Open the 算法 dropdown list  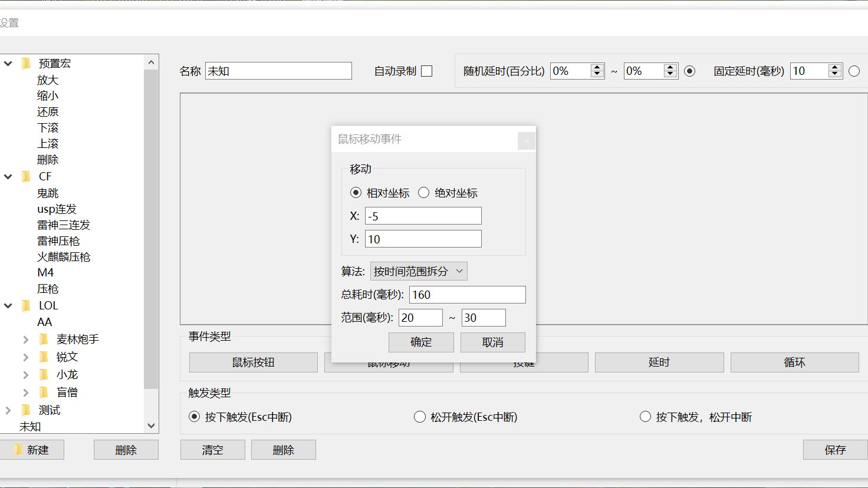click(x=419, y=271)
